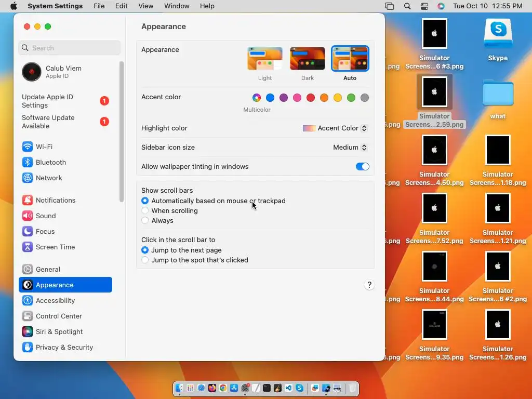Launch Firefox from the Dock
Viewport: 532px width, 399px height.
pos(212,388)
